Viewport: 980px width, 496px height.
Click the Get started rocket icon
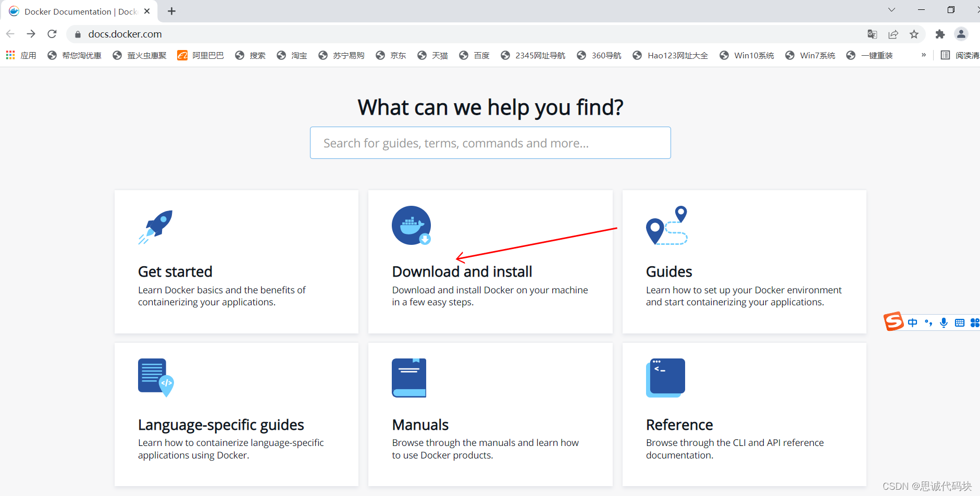[155, 227]
